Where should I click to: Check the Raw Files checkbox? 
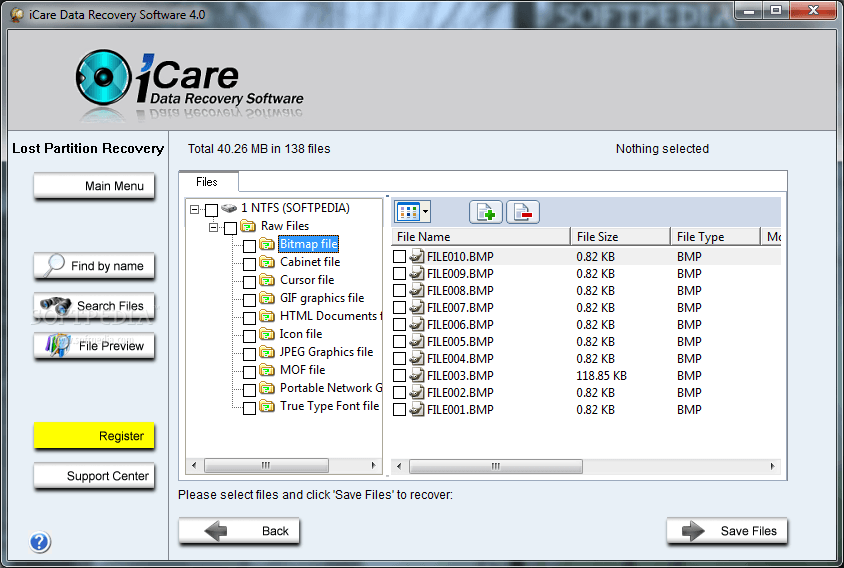point(230,228)
